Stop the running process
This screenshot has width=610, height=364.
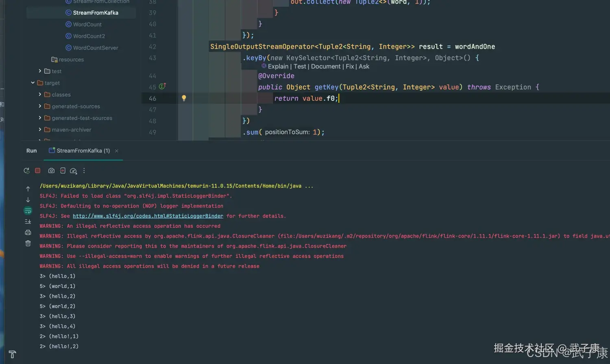tap(38, 171)
